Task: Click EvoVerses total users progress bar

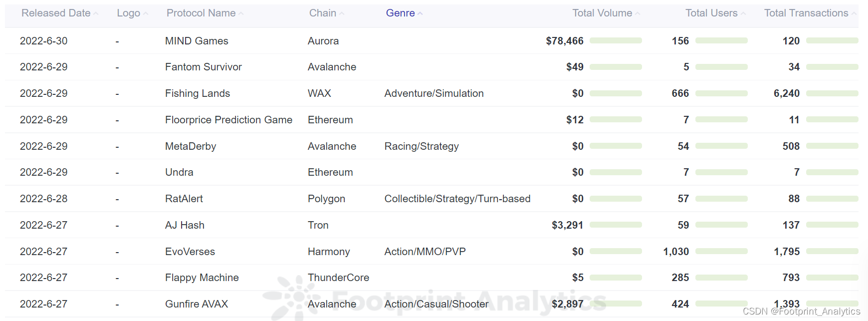Action: (721, 252)
